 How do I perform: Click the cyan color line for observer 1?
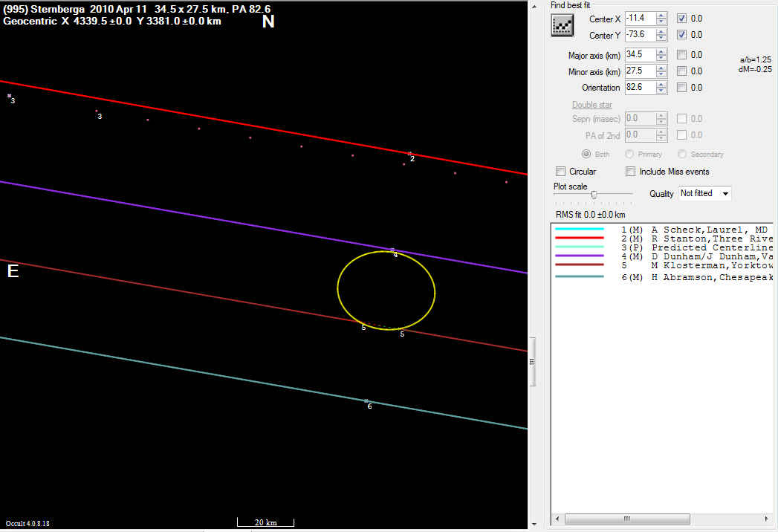[x=579, y=229]
